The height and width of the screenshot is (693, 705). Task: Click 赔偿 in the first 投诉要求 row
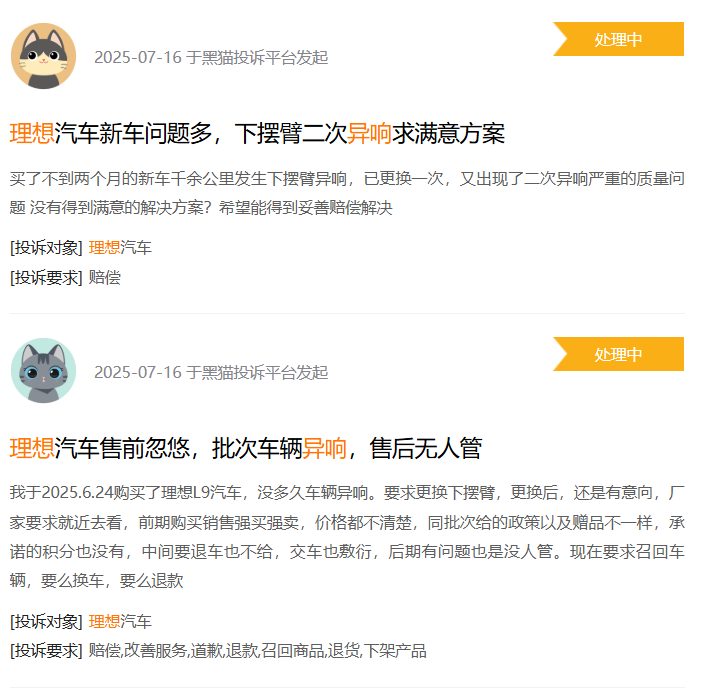click(x=105, y=277)
